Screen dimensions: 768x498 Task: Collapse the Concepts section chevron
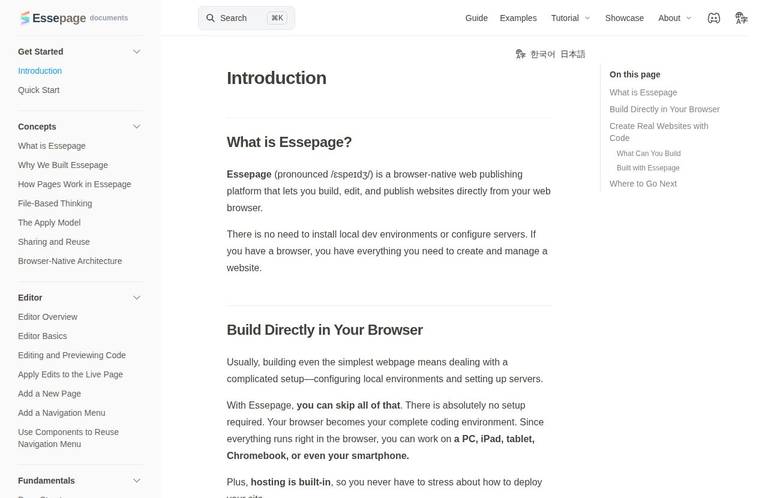137,126
